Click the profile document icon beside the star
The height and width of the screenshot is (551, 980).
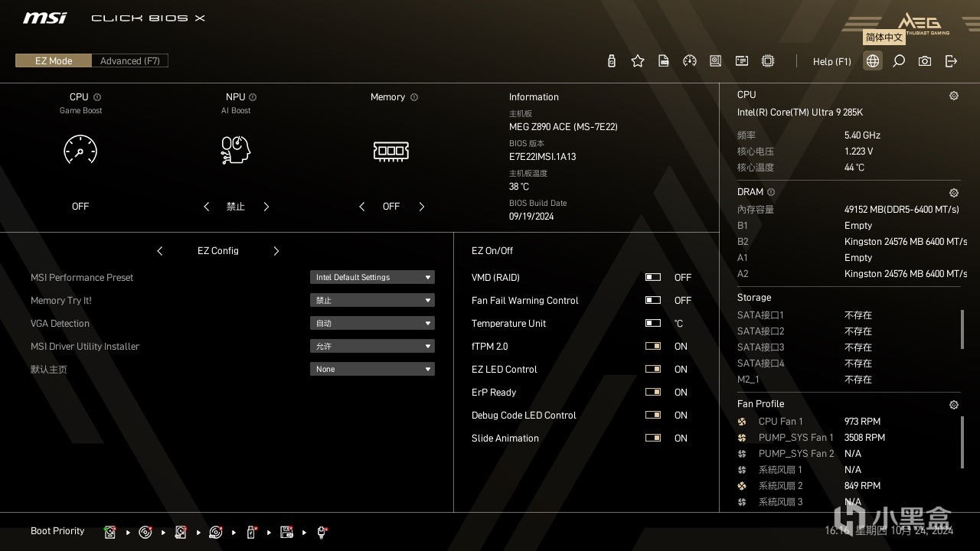click(664, 61)
